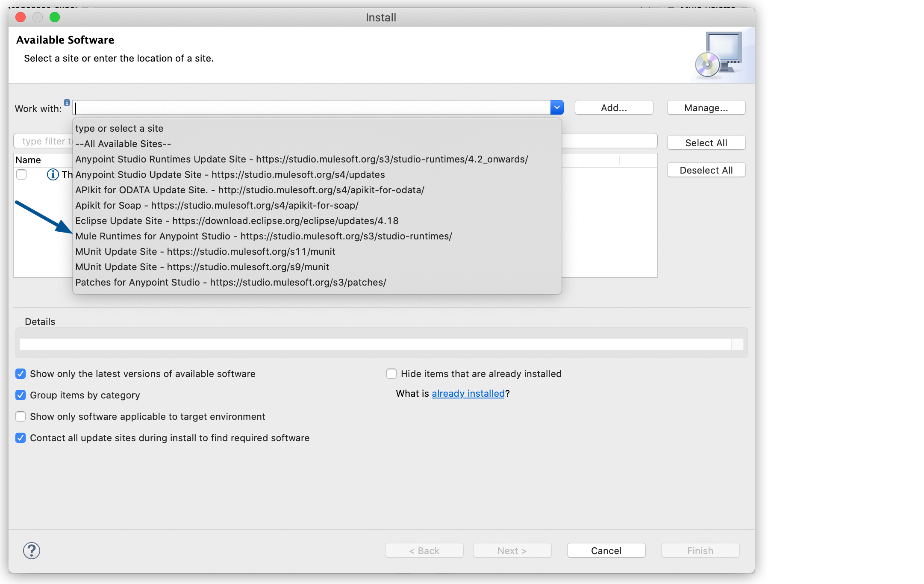The height and width of the screenshot is (584, 924).
Task: Click the Deselect All button
Action: click(706, 170)
